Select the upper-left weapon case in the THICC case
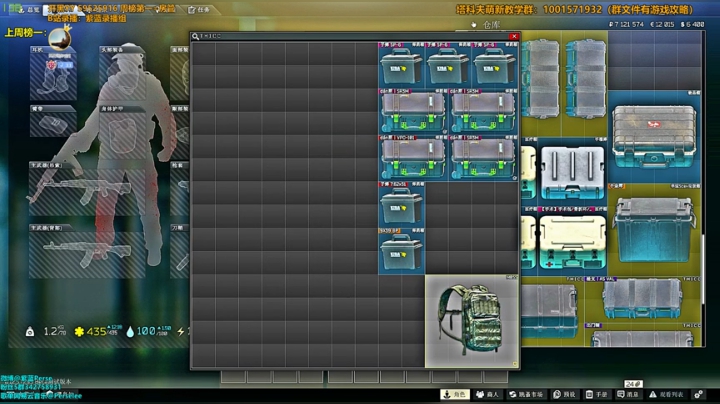 click(x=413, y=112)
